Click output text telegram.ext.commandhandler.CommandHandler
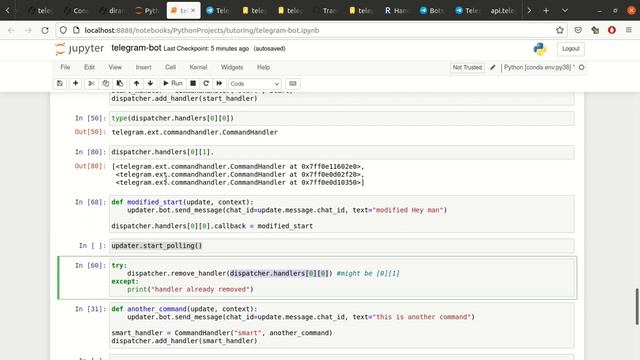The height and width of the screenshot is (360, 640). [x=195, y=132]
